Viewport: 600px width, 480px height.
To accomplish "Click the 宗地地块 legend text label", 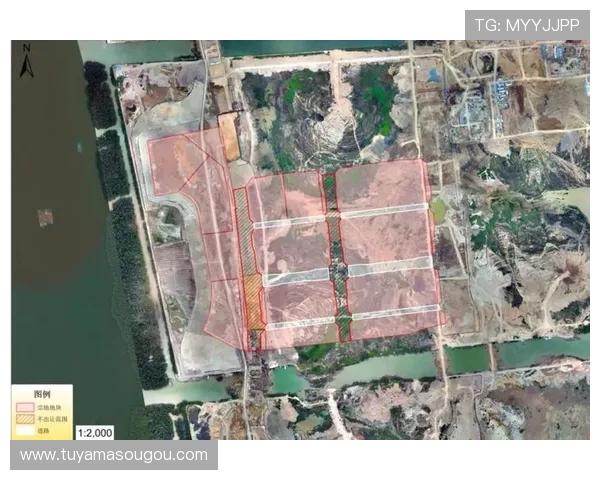I will [x=49, y=408].
